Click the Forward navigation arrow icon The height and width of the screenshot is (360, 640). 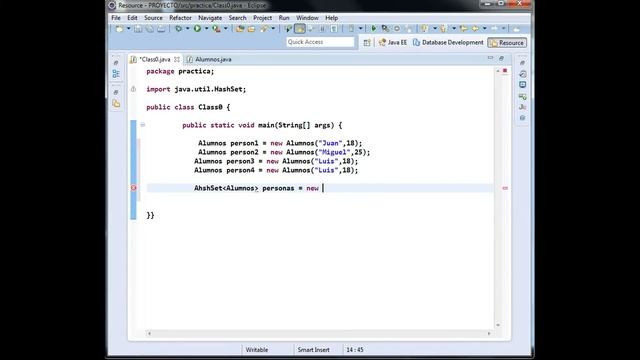[x=494, y=29]
